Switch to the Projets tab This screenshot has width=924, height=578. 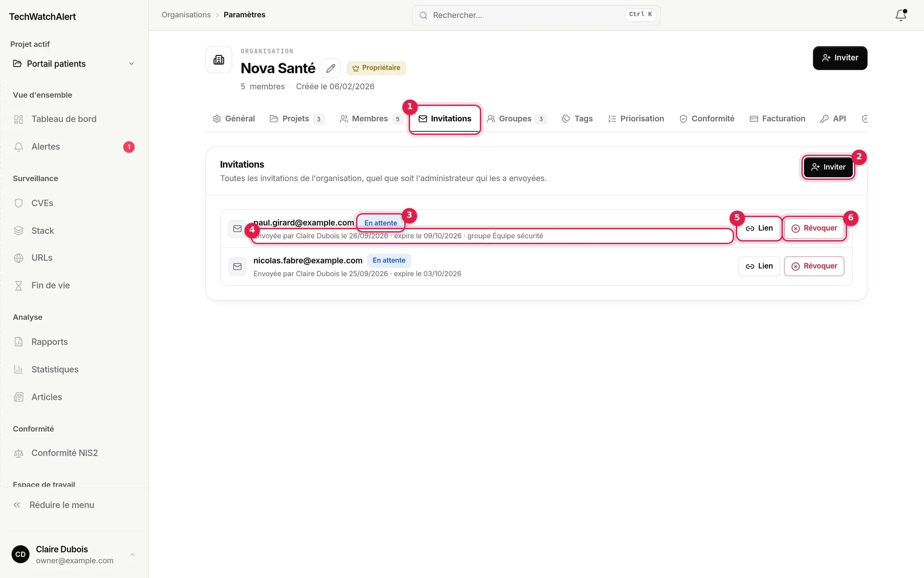tap(297, 118)
